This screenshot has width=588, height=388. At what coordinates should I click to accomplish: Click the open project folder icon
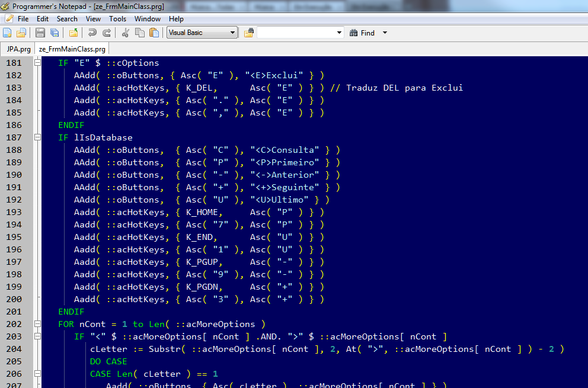73,33
